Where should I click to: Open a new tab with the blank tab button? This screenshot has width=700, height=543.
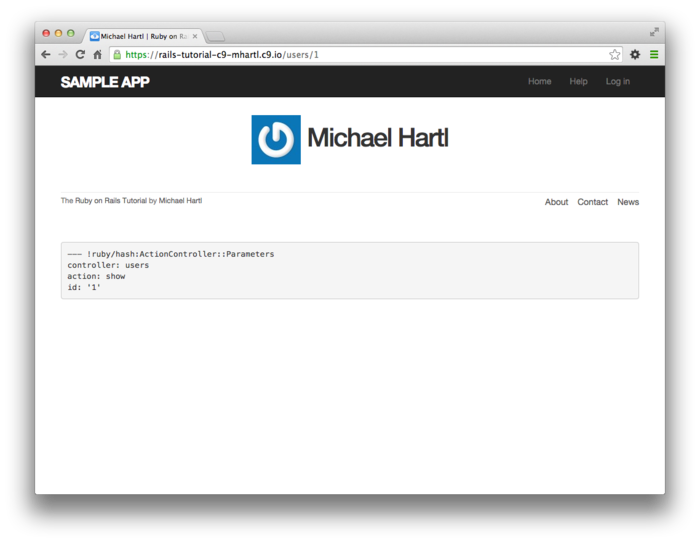216,37
